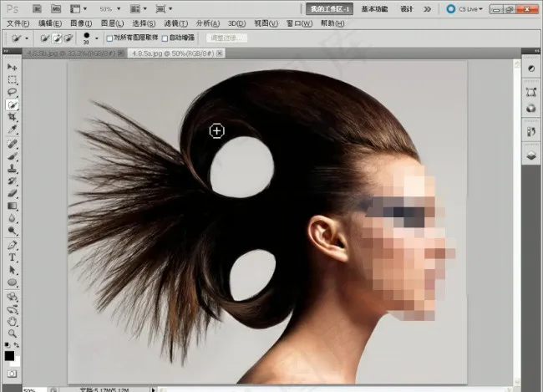
Task: Open 图像(I) menu
Action: click(81, 23)
